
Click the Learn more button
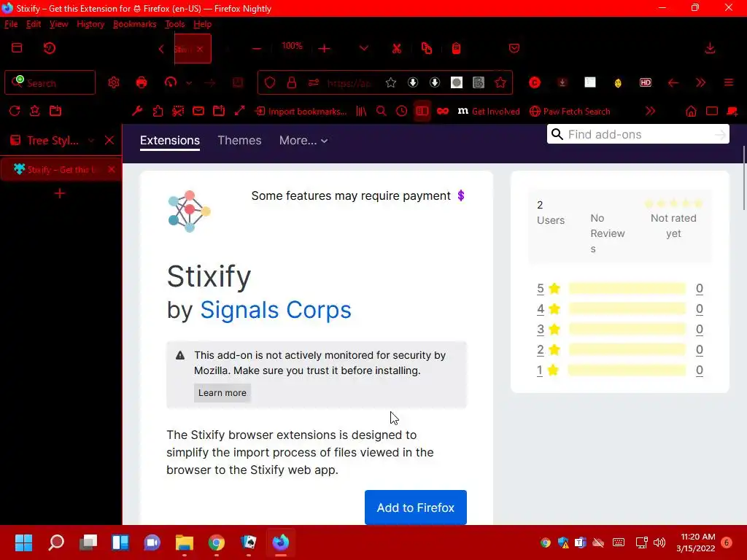222,393
